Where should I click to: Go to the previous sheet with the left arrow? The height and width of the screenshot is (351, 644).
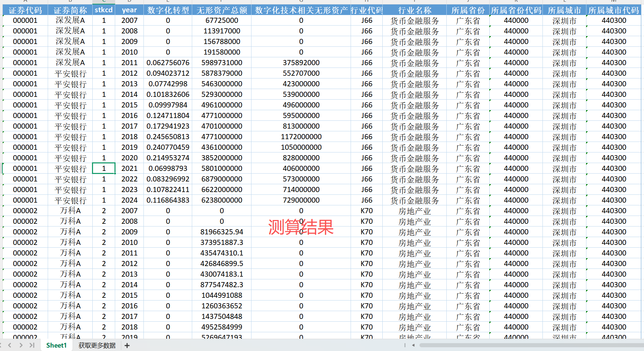10,345
